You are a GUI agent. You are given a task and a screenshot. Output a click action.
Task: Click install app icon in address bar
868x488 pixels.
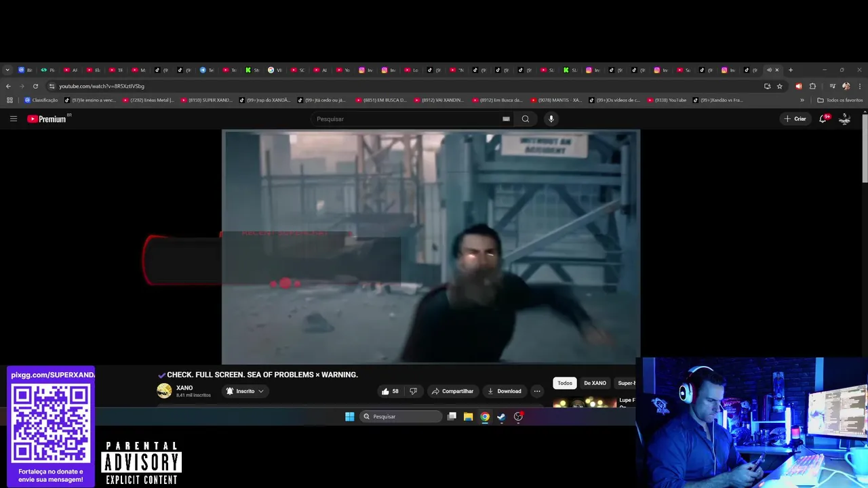coord(767,86)
